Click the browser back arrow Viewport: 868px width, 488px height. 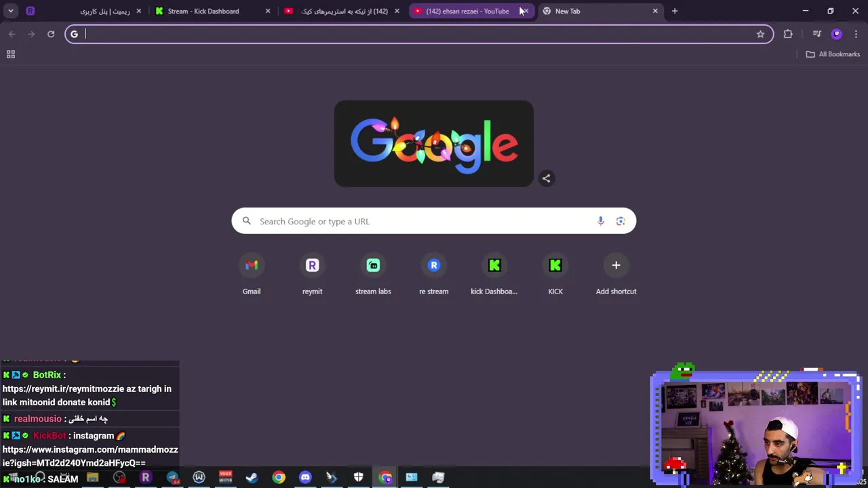tap(12, 34)
